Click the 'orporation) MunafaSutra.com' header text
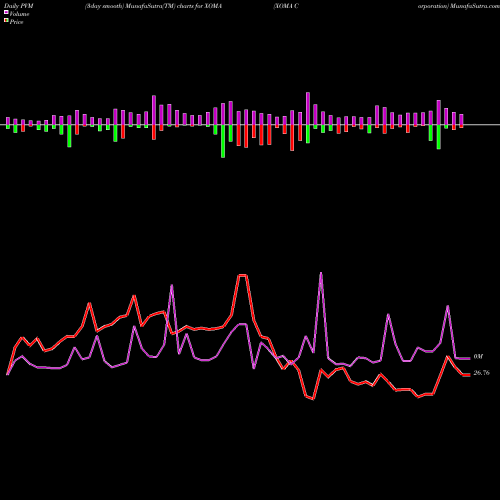The height and width of the screenshot is (500, 500). pos(459,6)
